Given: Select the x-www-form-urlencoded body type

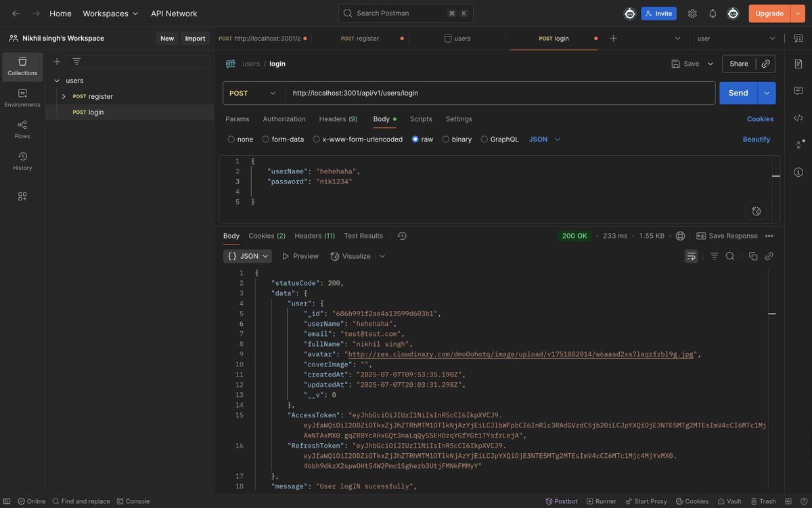Looking at the screenshot, I should [x=357, y=140].
